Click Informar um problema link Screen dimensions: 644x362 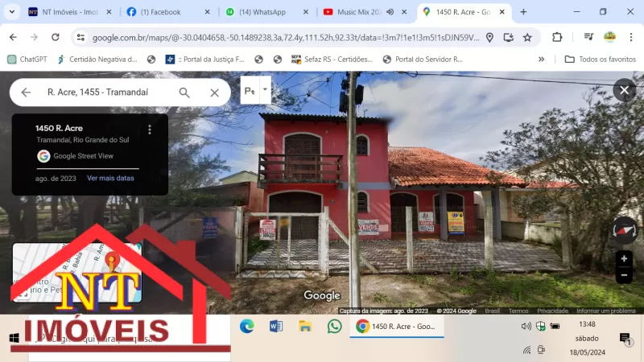(606, 311)
